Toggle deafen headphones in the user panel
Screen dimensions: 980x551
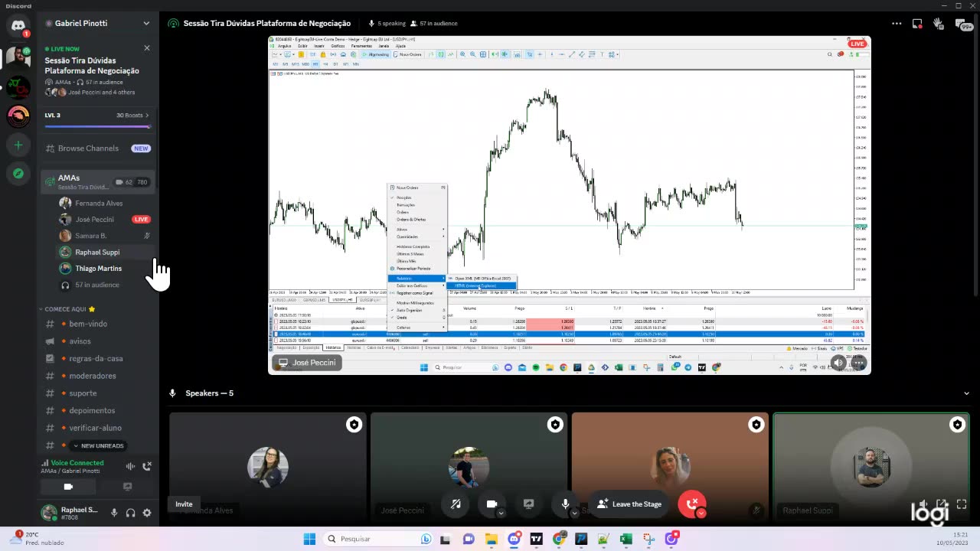(130, 513)
